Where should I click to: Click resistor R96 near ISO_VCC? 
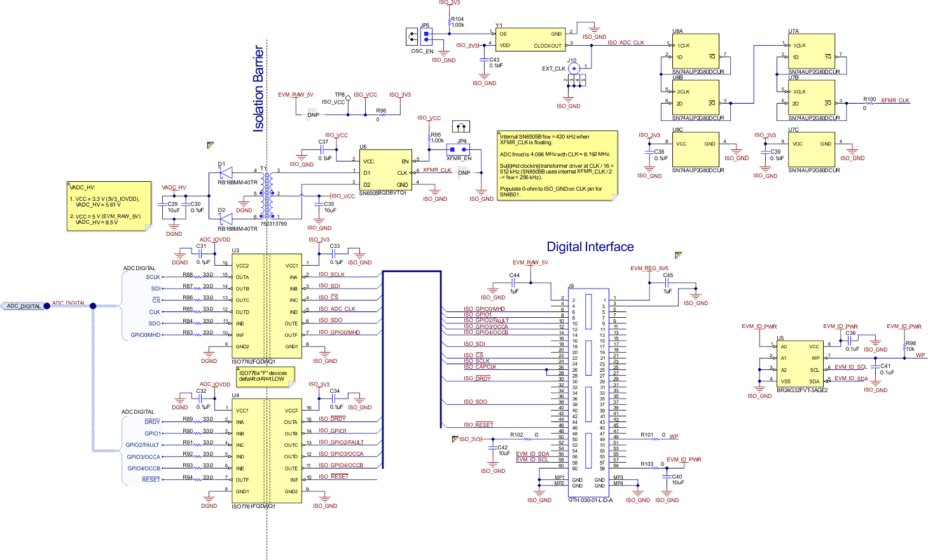381,115
